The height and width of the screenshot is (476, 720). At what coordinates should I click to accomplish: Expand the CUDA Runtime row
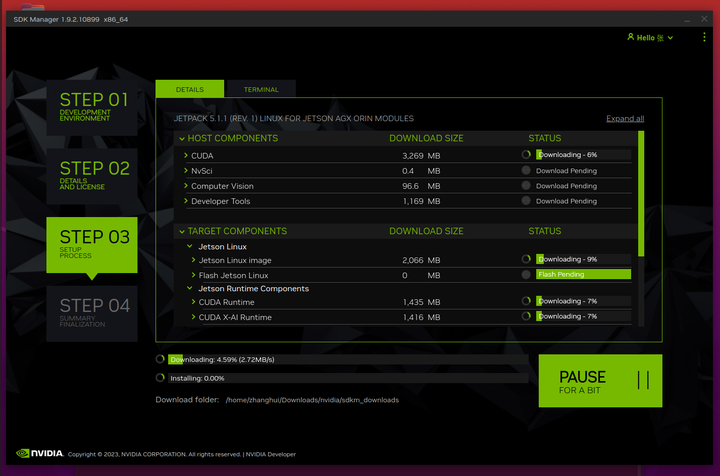(193, 302)
